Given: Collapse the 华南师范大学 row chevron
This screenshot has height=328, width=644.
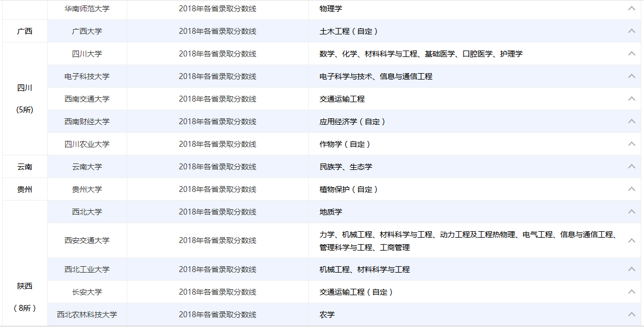Looking at the screenshot, I should pos(632,8).
